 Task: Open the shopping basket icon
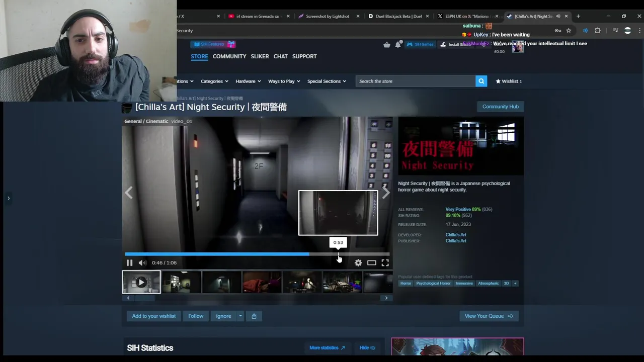(x=386, y=44)
